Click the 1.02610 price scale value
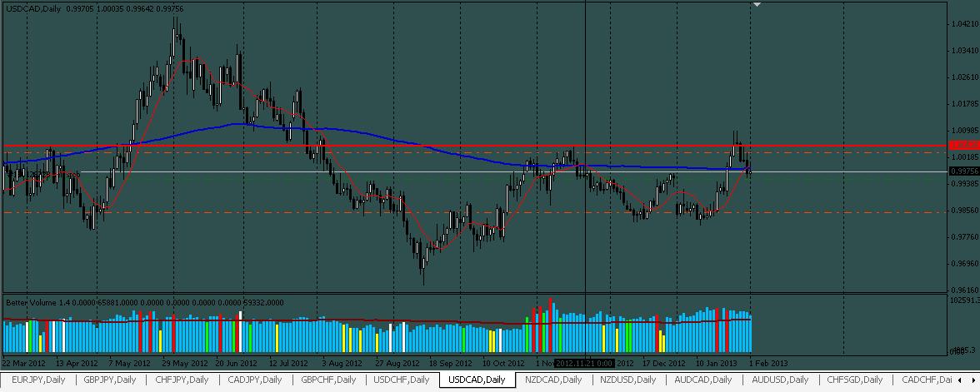 tap(963, 77)
